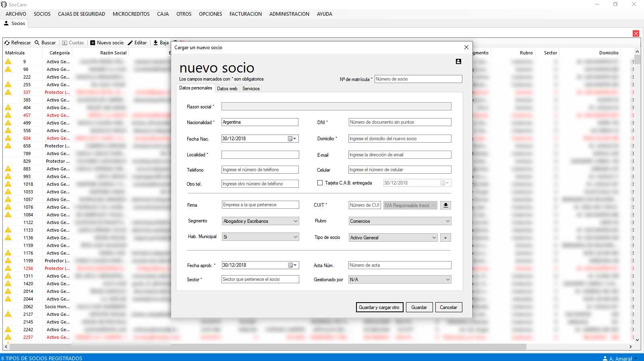Expand the Hab. Municipal dropdown
Image resolution: width=644 pixels, height=361 pixels.
tap(295, 237)
